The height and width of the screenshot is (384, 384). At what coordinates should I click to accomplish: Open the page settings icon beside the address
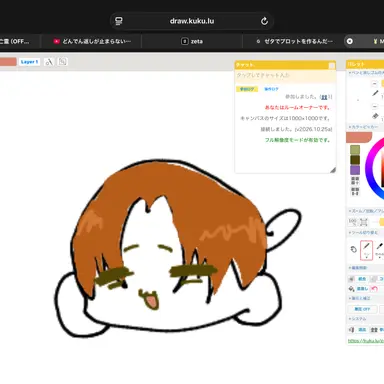coord(119,21)
